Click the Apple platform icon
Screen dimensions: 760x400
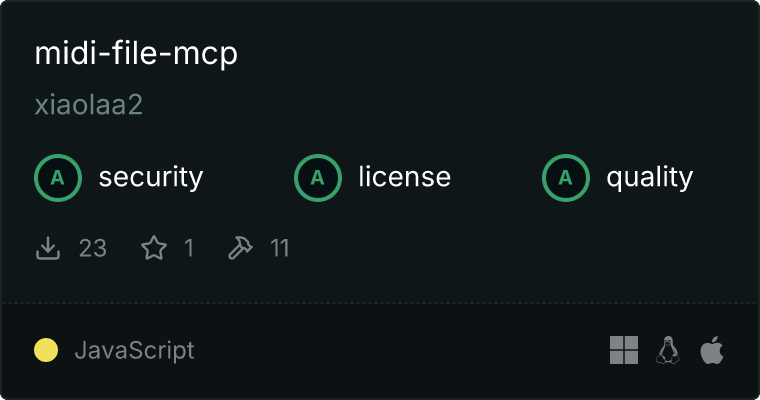712,350
